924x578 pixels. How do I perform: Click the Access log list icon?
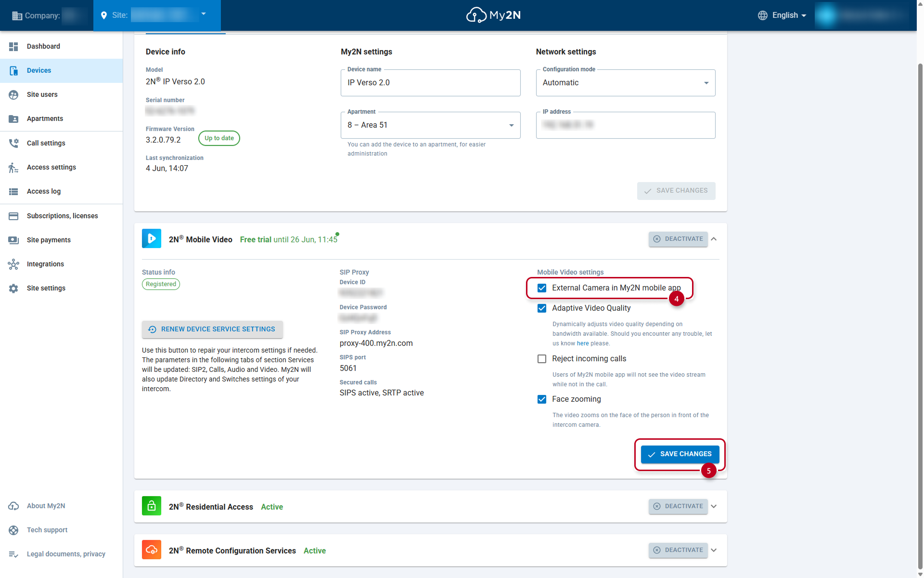13,191
